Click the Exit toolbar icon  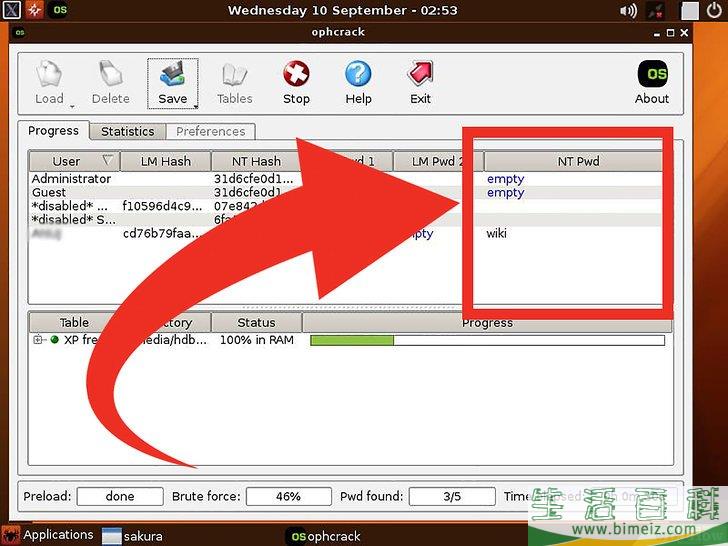(x=420, y=74)
